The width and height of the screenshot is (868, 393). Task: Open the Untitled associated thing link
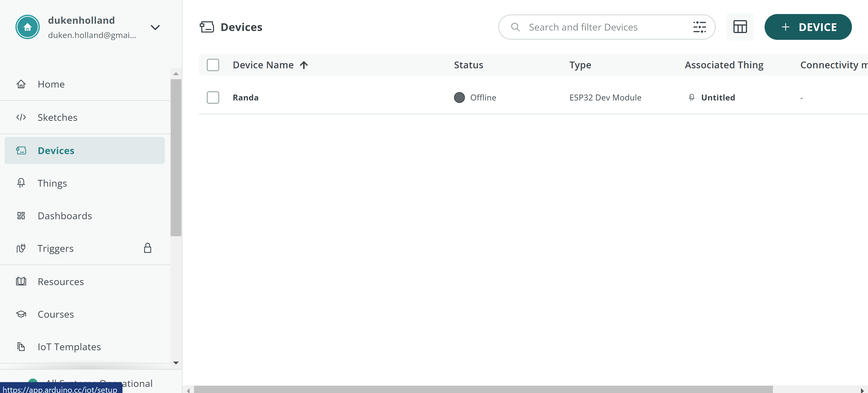[718, 98]
